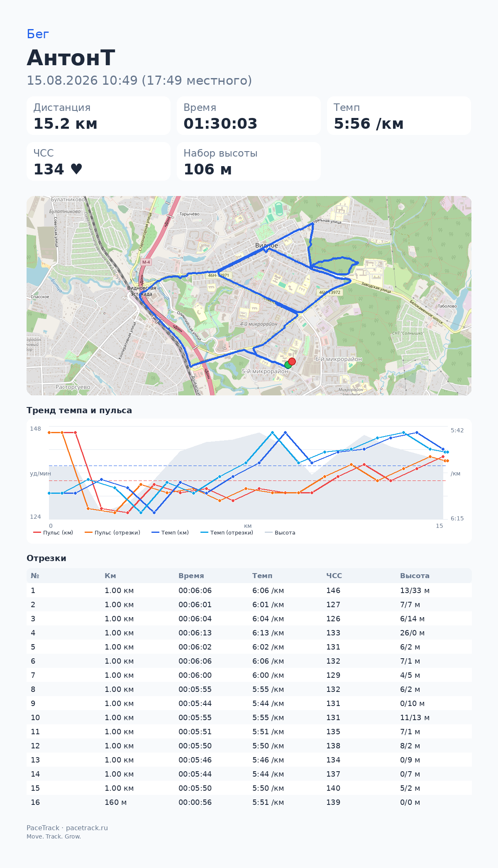Toggle the Темп (отрезки) legend series
Viewport: 498px width, 868px height.
pyautogui.click(x=227, y=532)
